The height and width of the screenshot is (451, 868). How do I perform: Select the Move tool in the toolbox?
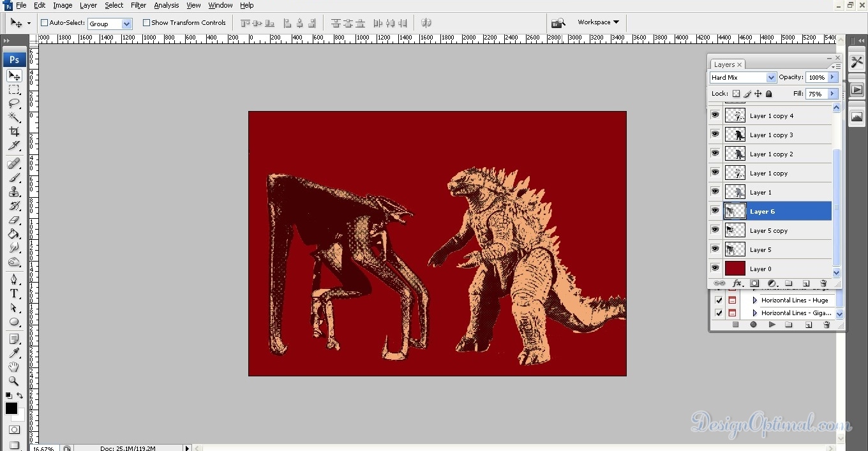(x=14, y=76)
